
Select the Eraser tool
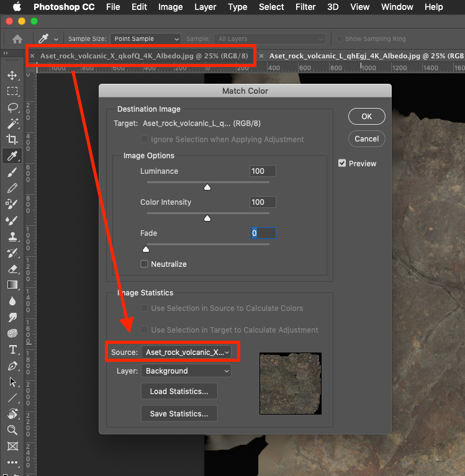pyautogui.click(x=12, y=269)
